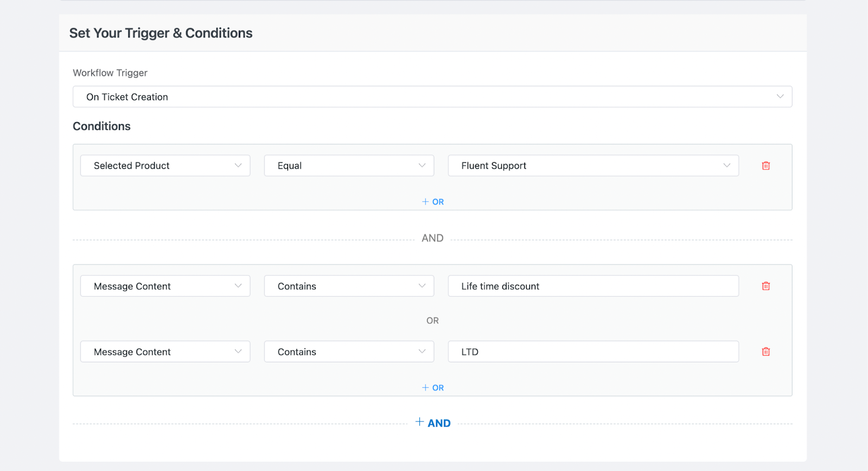
Task: Open the Workflow Trigger dropdown
Action: coord(432,97)
